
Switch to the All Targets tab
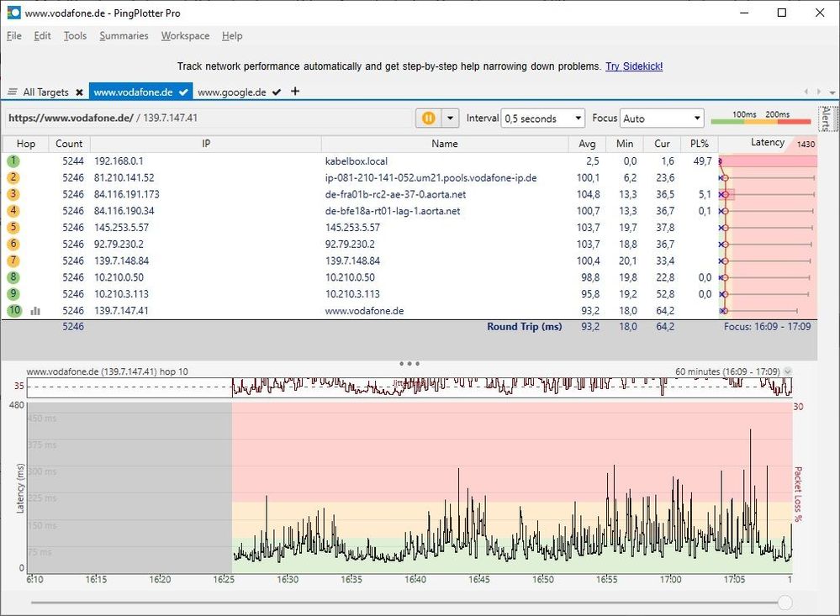point(45,92)
